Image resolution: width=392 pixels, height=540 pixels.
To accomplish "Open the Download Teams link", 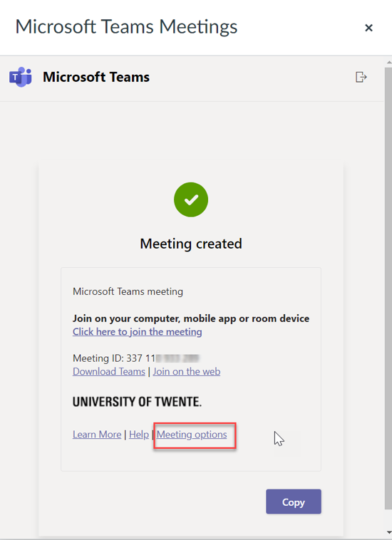I will tap(109, 372).
